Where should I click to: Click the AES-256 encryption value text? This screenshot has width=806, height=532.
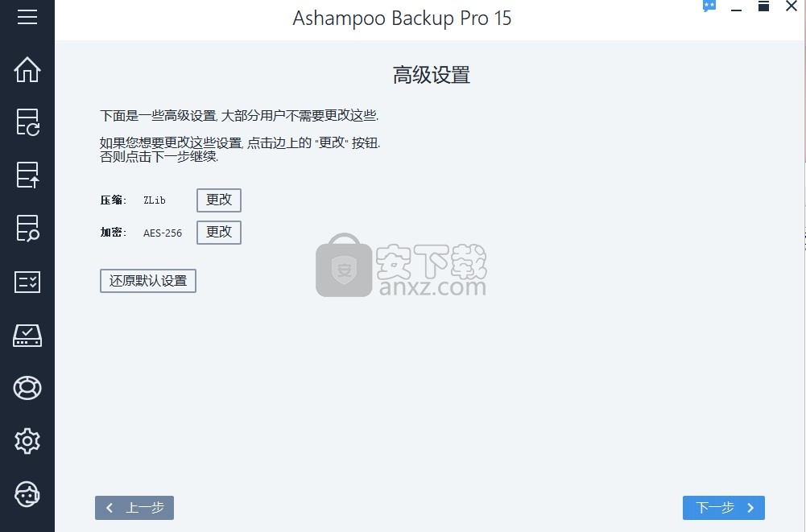point(163,233)
